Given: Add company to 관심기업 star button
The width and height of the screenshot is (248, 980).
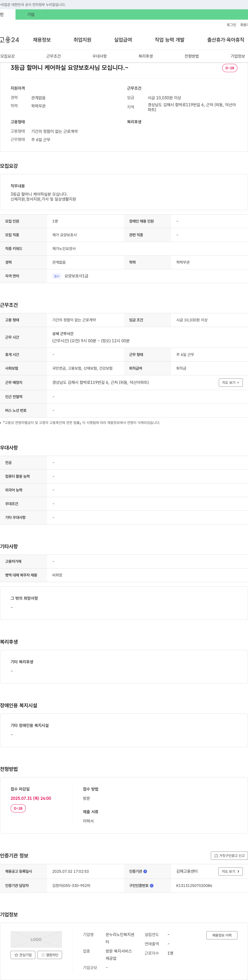Looking at the screenshot, I should pyautogui.click(x=23, y=955).
